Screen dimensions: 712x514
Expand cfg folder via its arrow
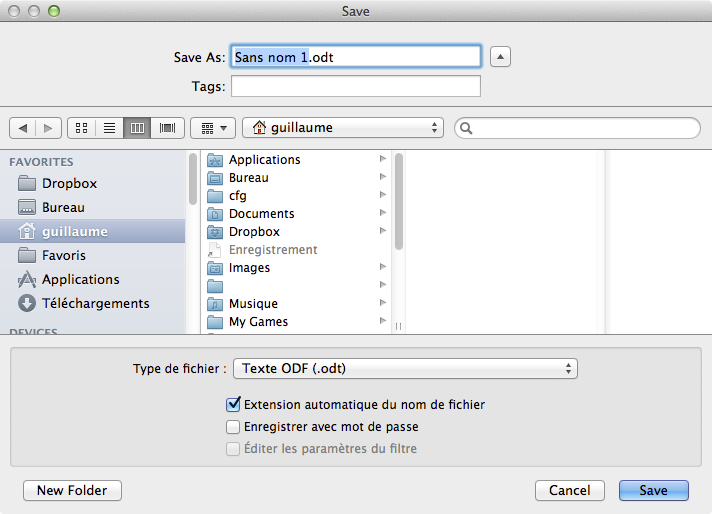(383, 194)
